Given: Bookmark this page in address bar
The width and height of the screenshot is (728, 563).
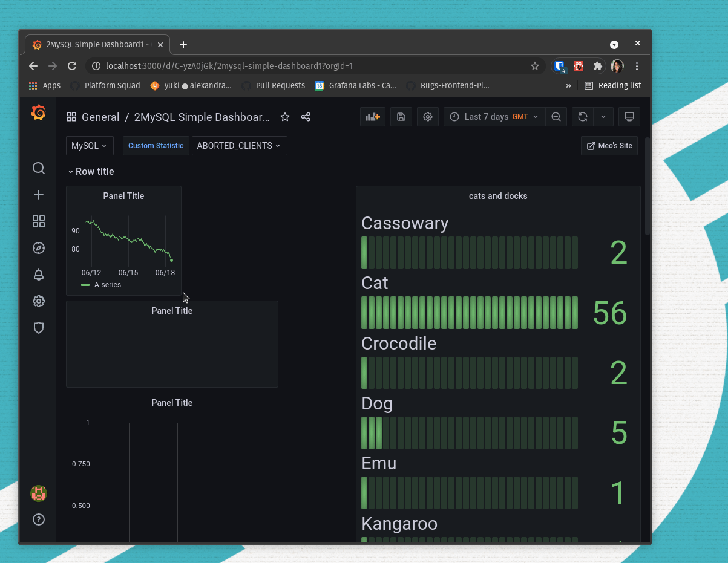Looking at the screenshot, I should click(535, 66).
